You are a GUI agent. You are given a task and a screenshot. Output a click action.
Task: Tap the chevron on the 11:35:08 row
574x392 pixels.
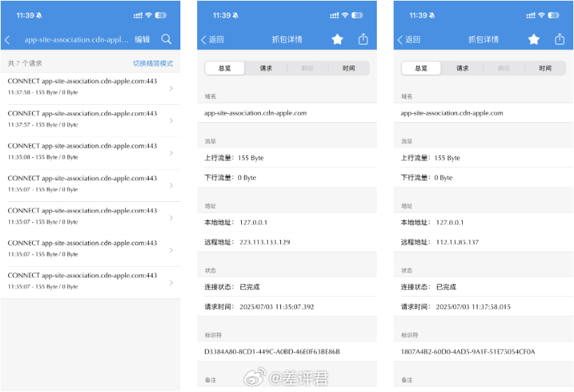point(171,153)
